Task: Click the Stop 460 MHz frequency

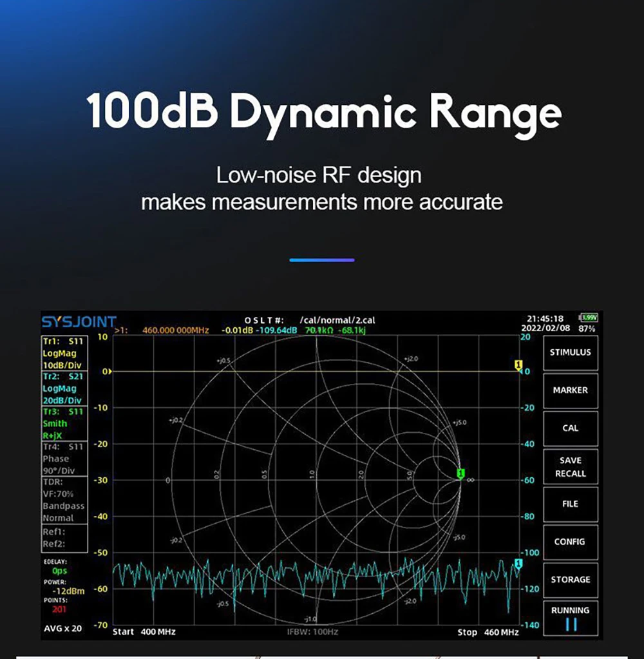Action: (x=488, y=632)
